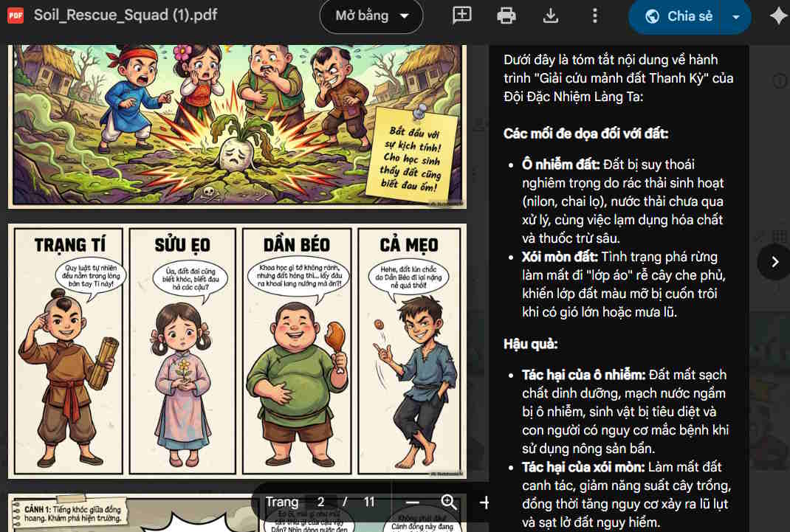Zoom out using the minus control
This screenshot has height=532, width=790.
(x=412, y=502)
